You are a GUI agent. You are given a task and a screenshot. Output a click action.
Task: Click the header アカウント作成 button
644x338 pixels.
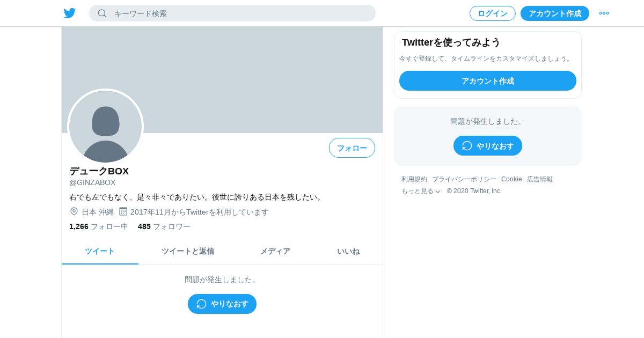pos(555,13)
